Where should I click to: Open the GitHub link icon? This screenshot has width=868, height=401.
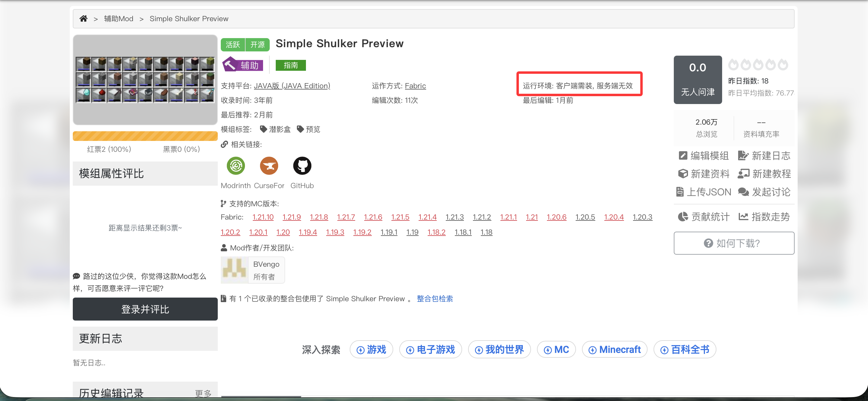(302, 166)
